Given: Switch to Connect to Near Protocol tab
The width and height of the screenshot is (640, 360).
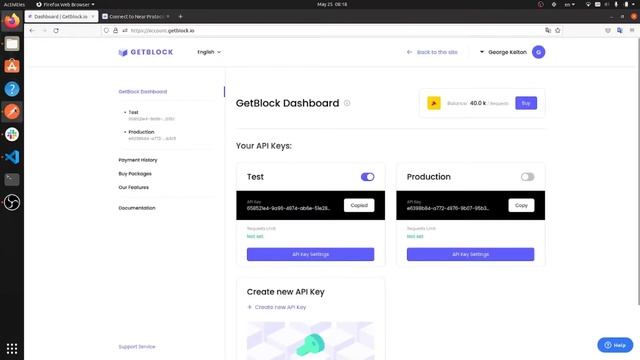Looking at the screenshot, I should click(136, 16).
